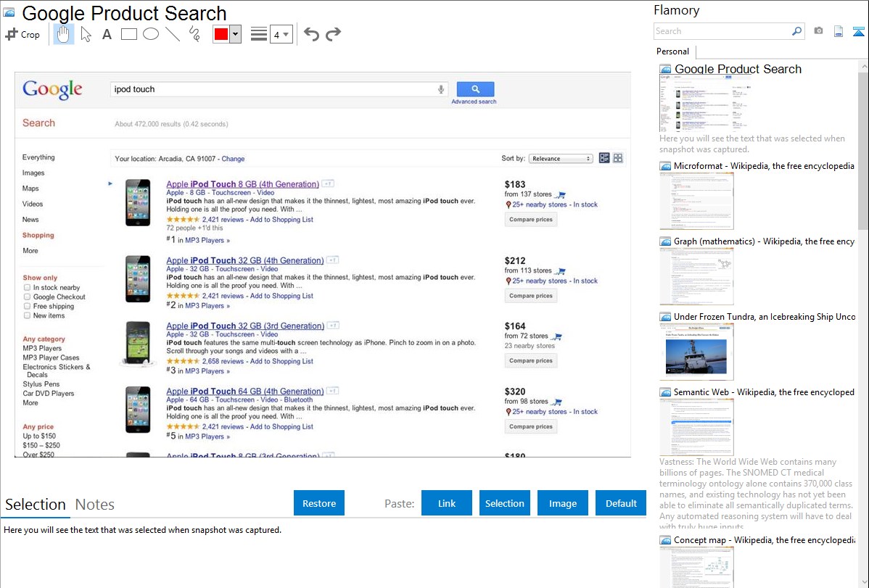The image size is (869, 588).
Task: Click the Restore button
Action: click(x=319, y=503)
